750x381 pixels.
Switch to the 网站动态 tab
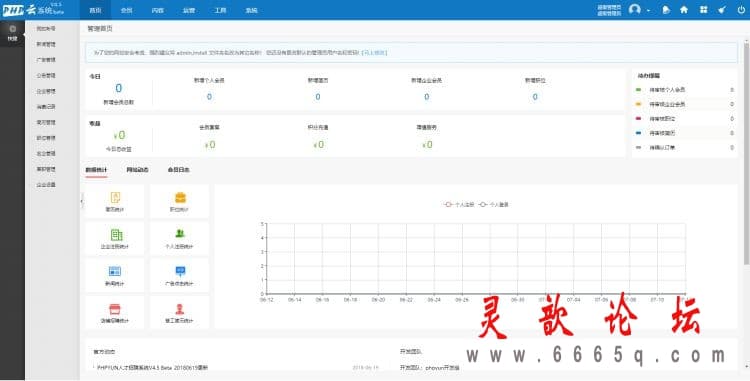(x=137, y=170)
